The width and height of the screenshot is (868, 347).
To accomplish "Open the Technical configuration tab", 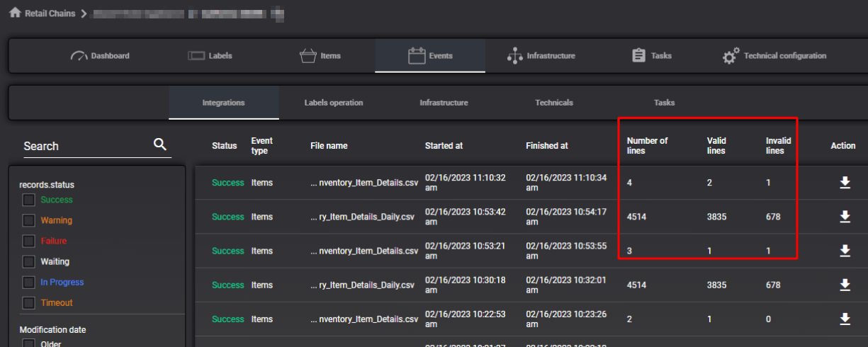I will click(774, 56).
